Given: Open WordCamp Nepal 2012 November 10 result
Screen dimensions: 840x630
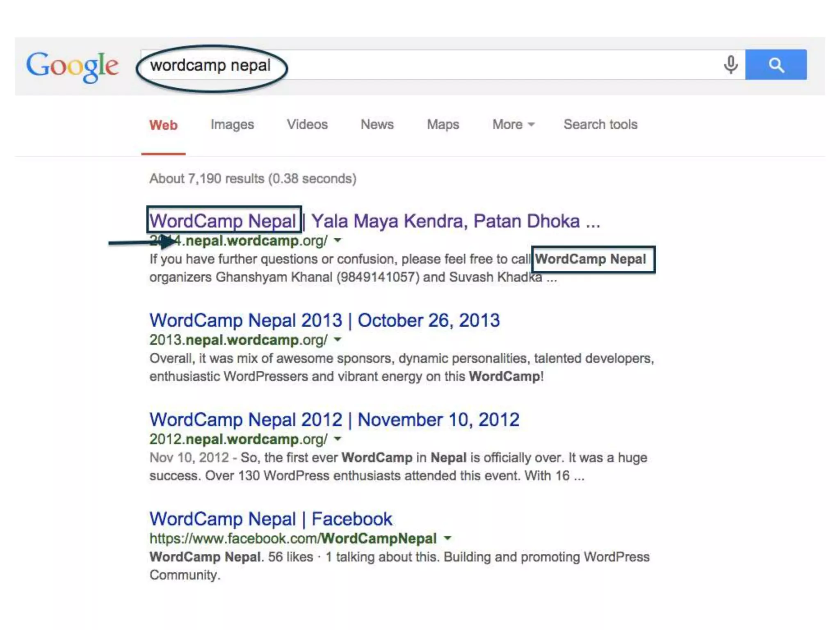Looking at the screenshot, I should pyautogui.click(x=334, y=420).
